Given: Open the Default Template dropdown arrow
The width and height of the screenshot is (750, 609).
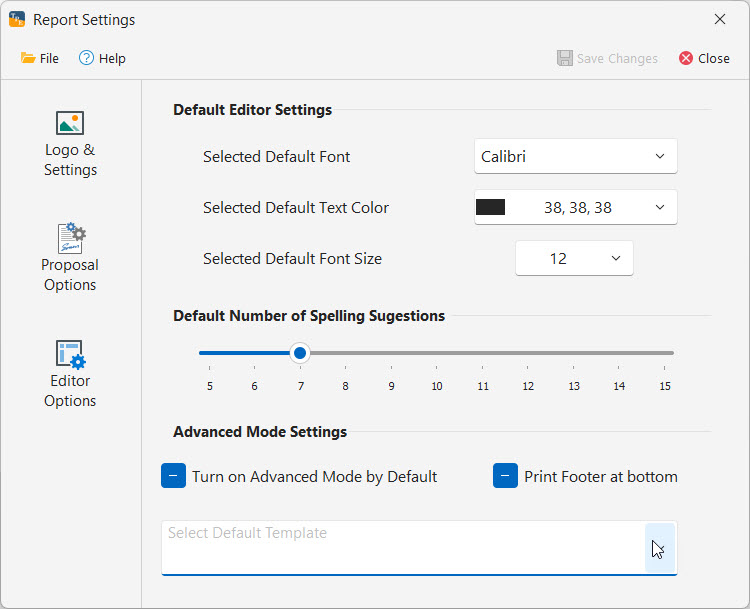Looking at the screenshot, I should click(x=660, y=548).
